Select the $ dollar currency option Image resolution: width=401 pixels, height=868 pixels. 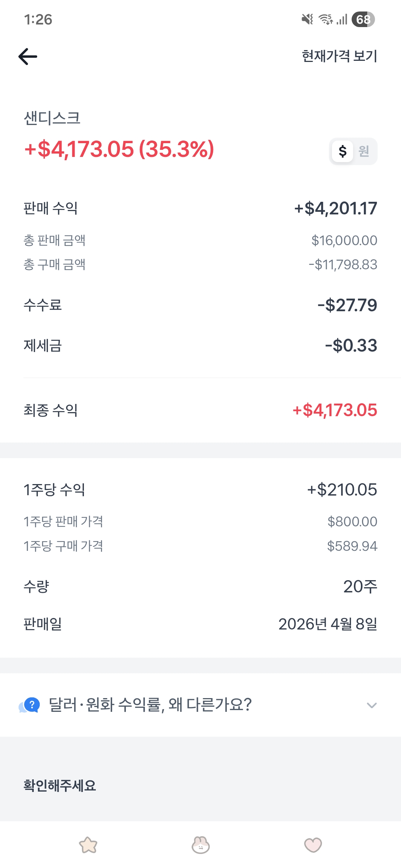pyautogui.click(x=342, y=151)
